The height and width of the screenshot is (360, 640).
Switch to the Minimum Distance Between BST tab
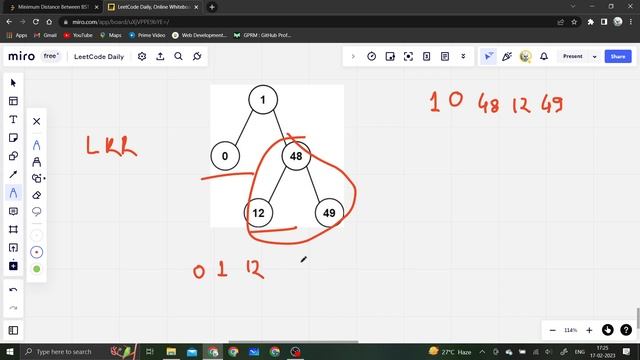tap(54, 7)
